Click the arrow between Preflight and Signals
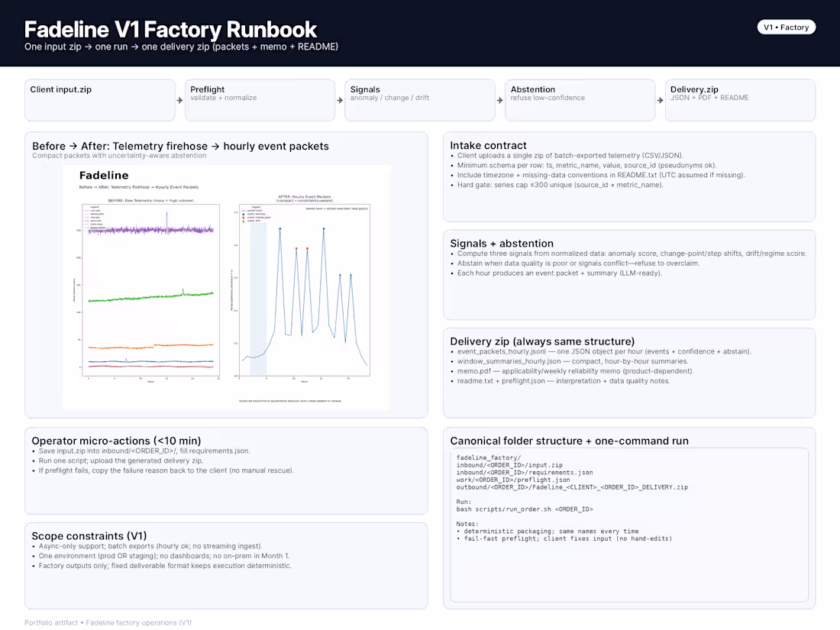Viewport: 840px width, 630px height. click(339, 100)
